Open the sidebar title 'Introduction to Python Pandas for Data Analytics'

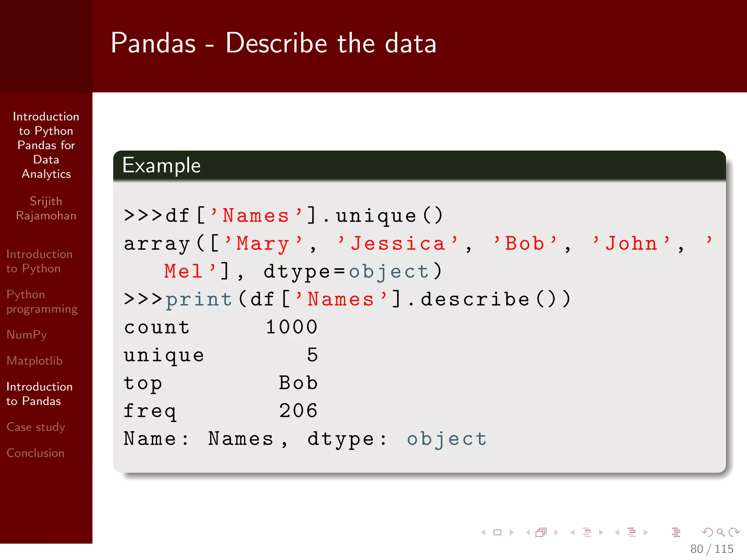click(x=46, y=145)
